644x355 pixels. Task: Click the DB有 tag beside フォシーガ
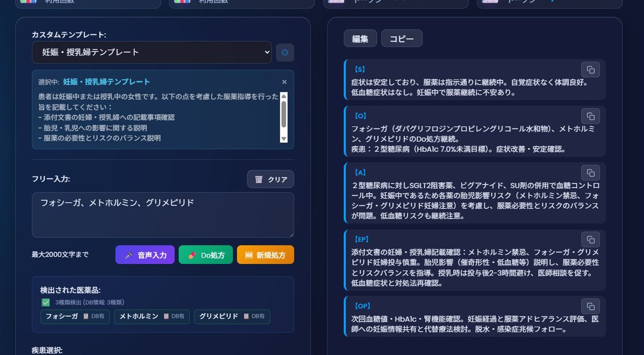click(93, 316)
